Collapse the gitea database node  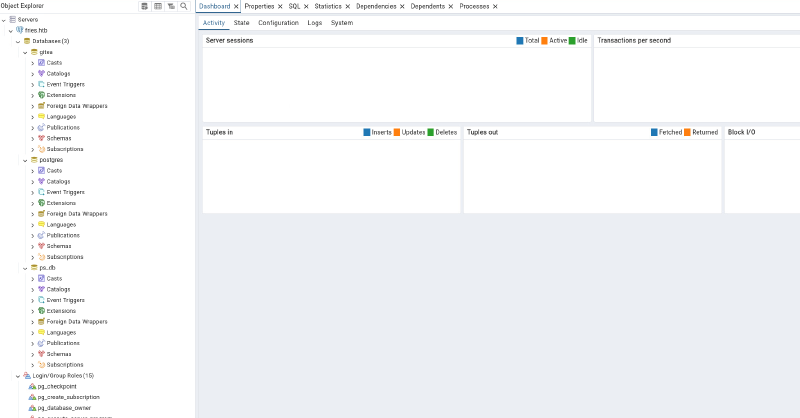tap(25, 52)
